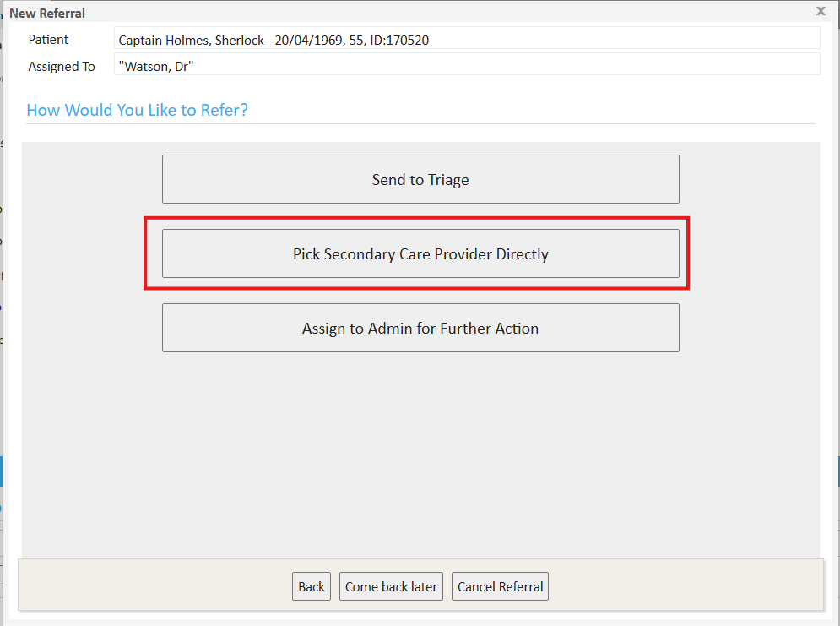Close the New Referral dialog with X

(x=821, y=11)
